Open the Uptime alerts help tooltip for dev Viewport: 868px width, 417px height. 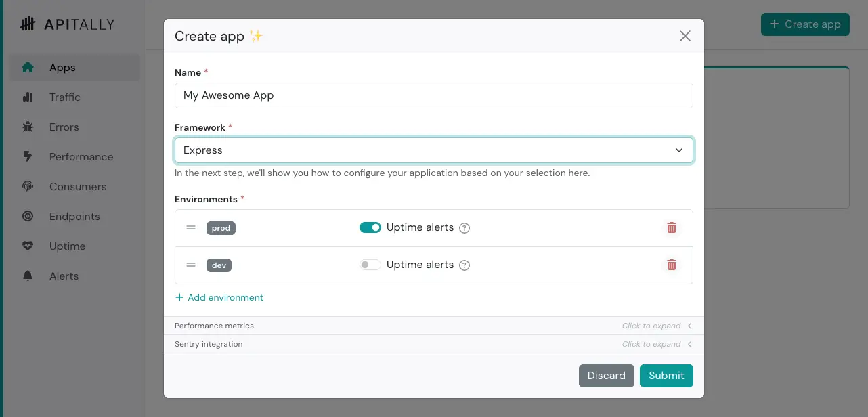click(x=464, y=265)
